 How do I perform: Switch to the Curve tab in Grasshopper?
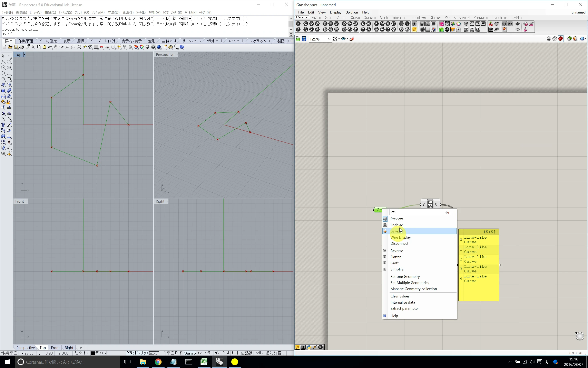tap(355, 18)
